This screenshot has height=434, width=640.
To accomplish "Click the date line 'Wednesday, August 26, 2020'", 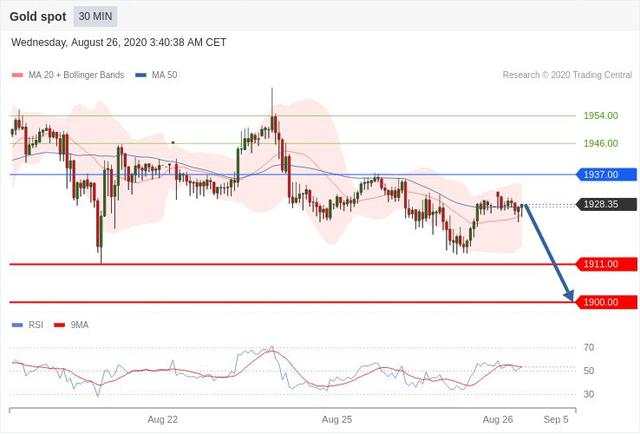I will tap(119, 42).
